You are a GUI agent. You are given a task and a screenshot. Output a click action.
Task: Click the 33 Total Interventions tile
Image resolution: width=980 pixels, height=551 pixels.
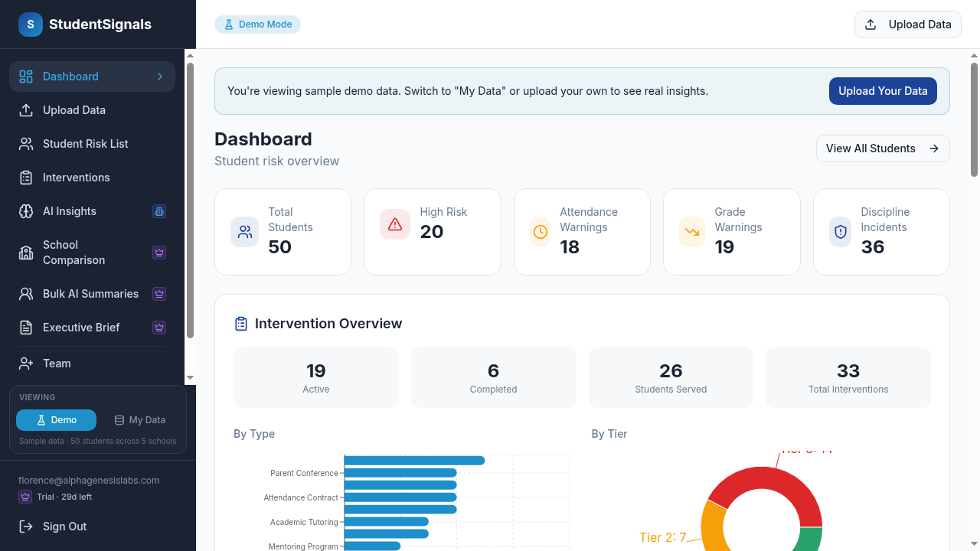tap(848, 377)
